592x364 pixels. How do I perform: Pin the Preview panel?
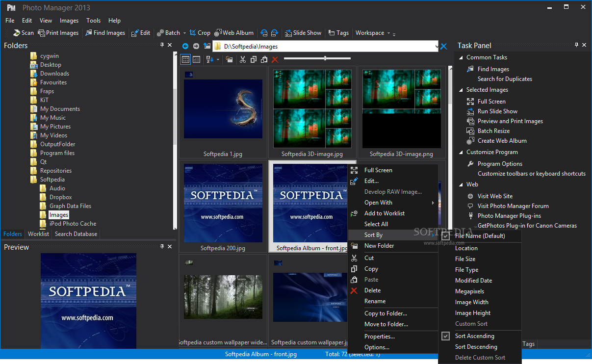162,246
